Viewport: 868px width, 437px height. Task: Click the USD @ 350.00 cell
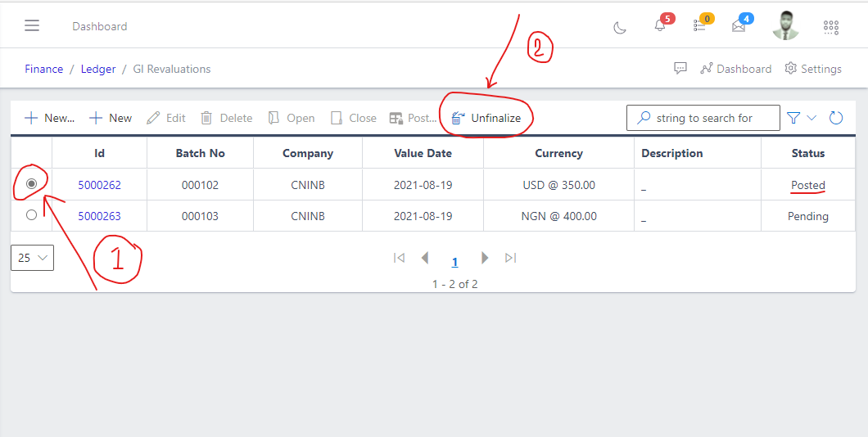click(x=558, y=185)
